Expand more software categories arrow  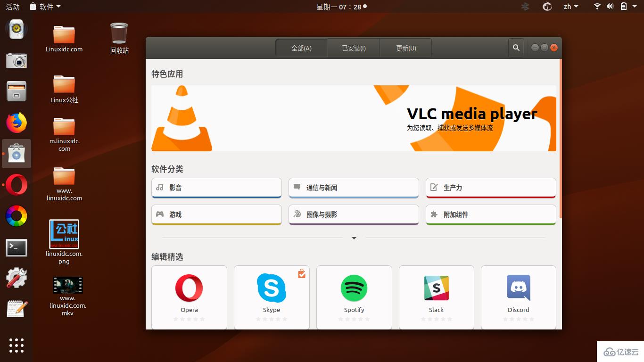[354, 238]
